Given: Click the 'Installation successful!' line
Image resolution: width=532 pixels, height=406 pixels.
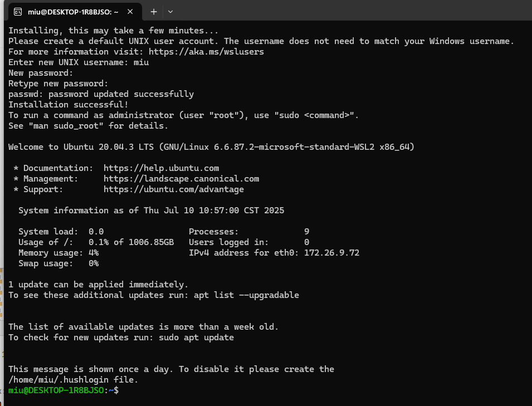Looking at the screenshot, I should coord(68,105).
